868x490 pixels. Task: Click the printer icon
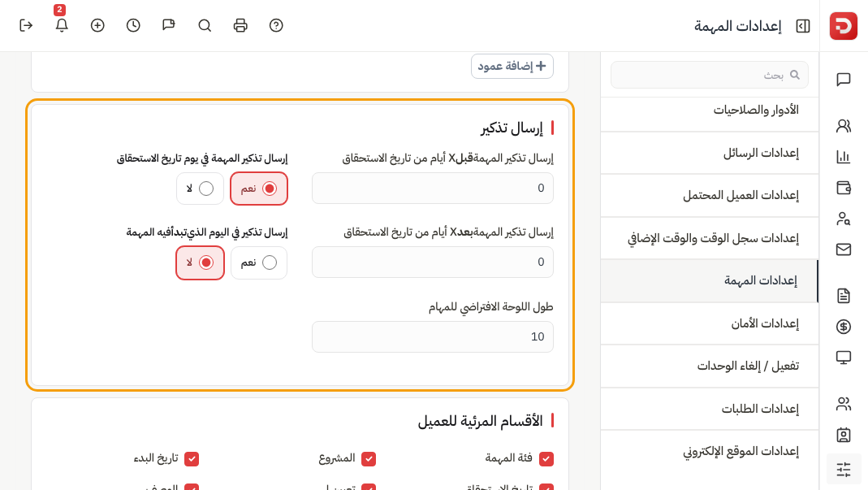pyautogui.click(x=240, y=25)
